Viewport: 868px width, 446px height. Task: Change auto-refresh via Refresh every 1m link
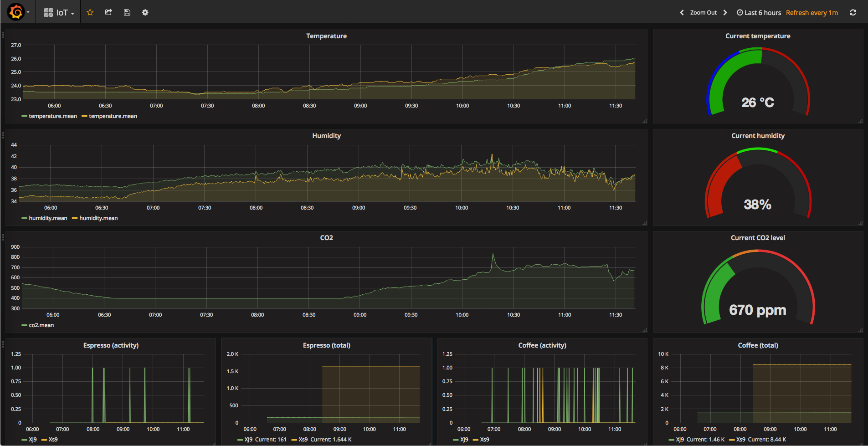[812, 13]
